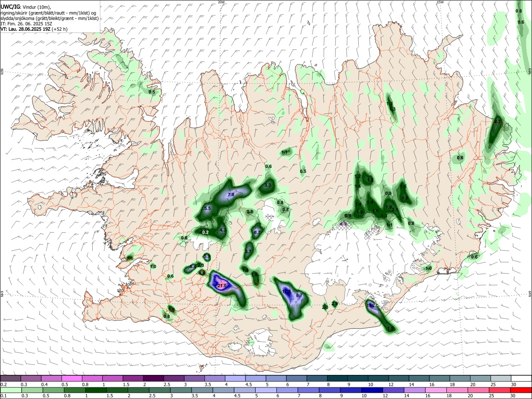Click upper legend dark teal swatch at 8

(337, 378)
